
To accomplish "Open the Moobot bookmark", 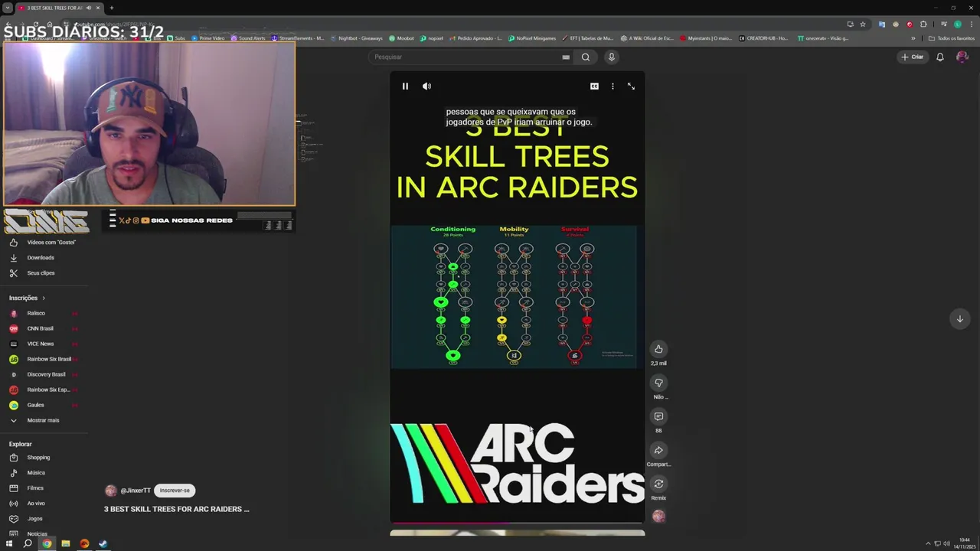I will pyautogui.click(x=401, y=38).
